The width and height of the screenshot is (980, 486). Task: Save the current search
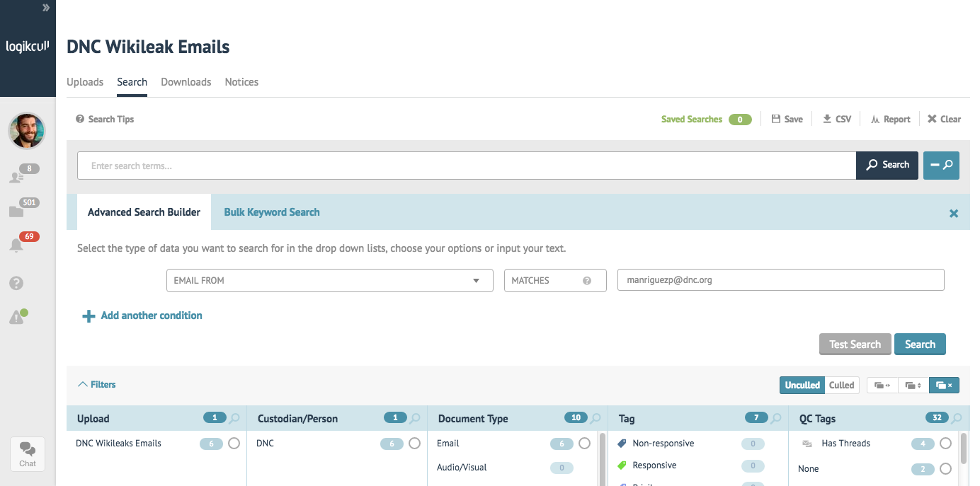pos(787,120)
